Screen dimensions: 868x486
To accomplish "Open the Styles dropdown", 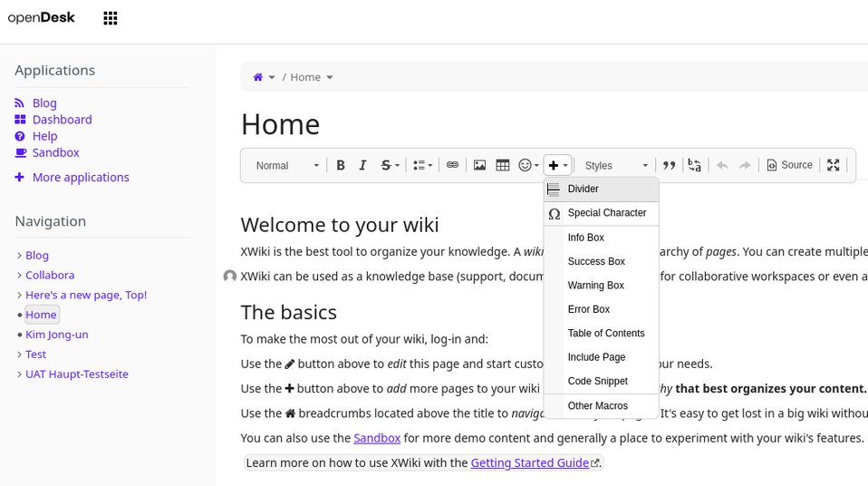I will click(x=616, y=165).
